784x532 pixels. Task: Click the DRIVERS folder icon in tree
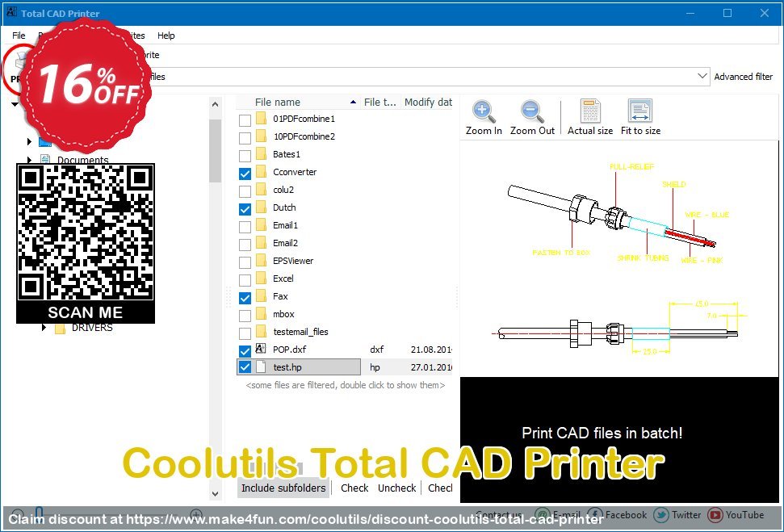point(60,328)
